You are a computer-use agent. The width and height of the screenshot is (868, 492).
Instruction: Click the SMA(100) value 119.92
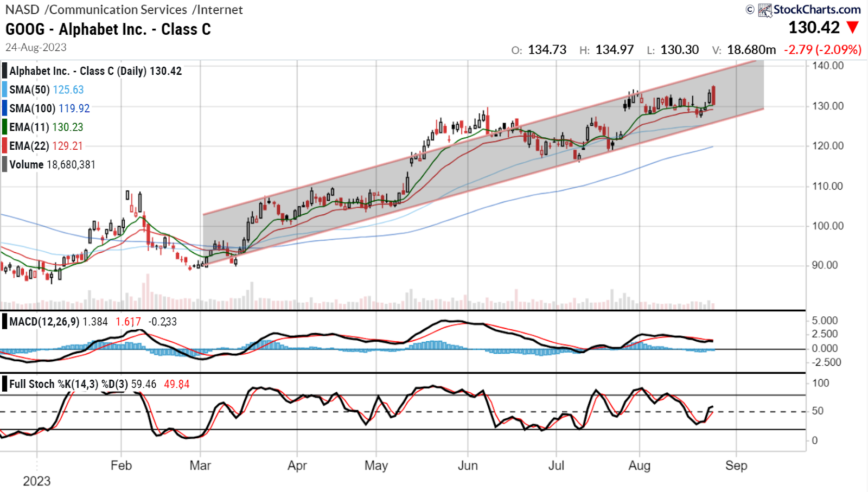click(x=74, y=108)
